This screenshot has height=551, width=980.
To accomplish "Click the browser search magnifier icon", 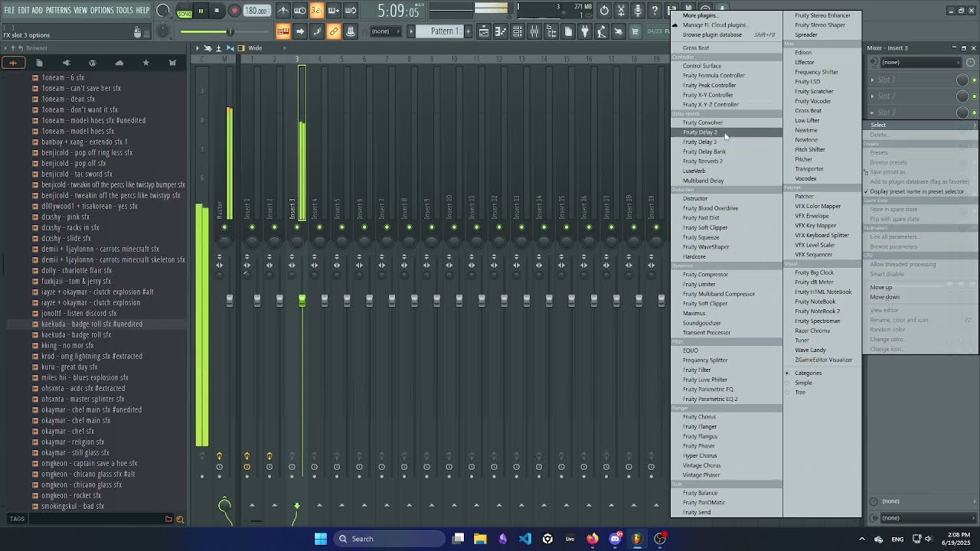I will (180, 520).
